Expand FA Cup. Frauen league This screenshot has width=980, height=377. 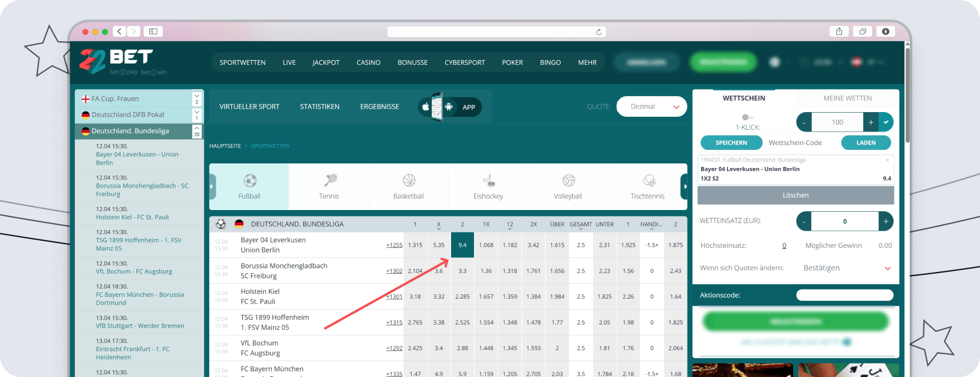click(x=197, y=95)
